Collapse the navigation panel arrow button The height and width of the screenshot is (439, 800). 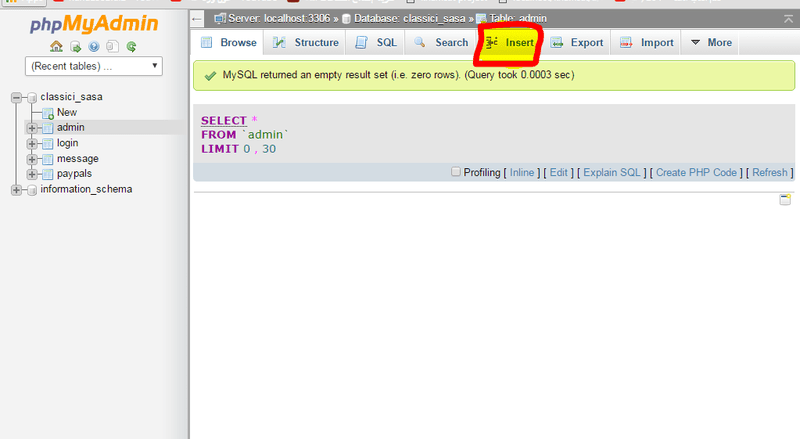197,19
